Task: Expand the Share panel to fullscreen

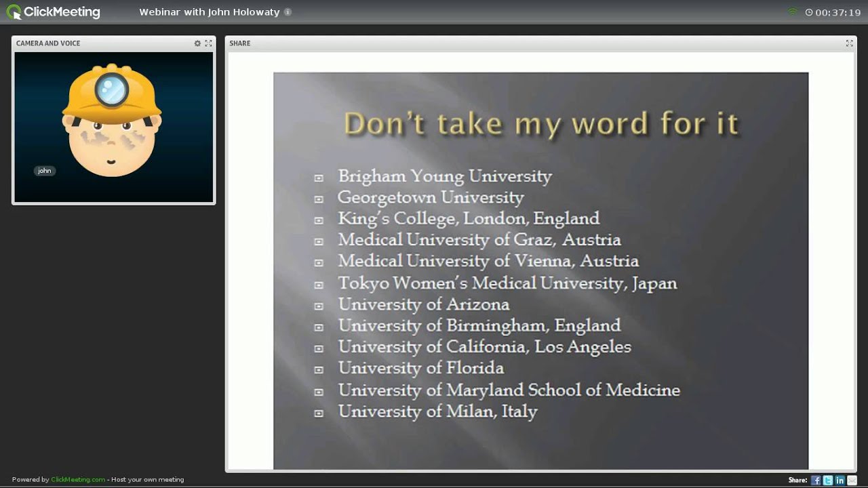Action: point(849,43)
